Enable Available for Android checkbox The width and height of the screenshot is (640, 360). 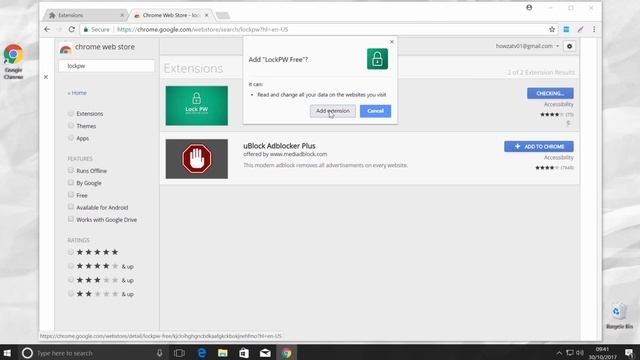click(71, 207)
